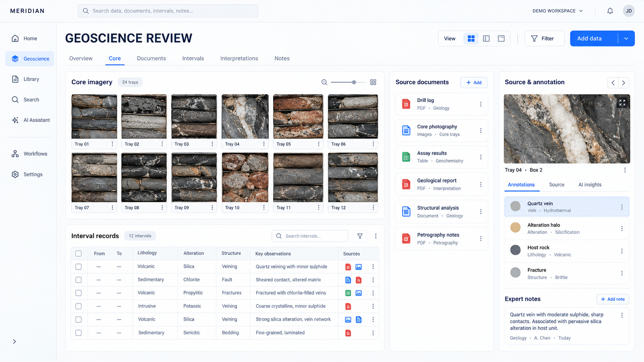Select the Alteration halo tan color swatch
This screenshot has height=362, width=644.
pyautogui.click(x=515, y=228)
